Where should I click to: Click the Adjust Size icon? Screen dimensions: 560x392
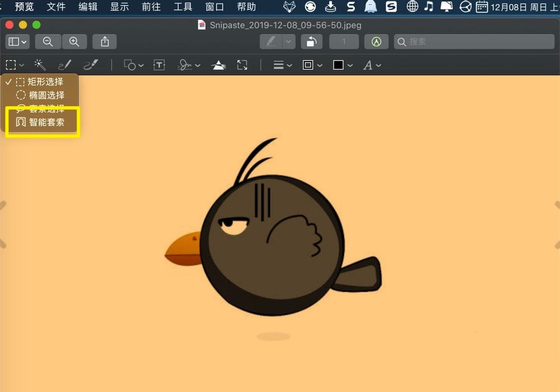tap(242, 65)
